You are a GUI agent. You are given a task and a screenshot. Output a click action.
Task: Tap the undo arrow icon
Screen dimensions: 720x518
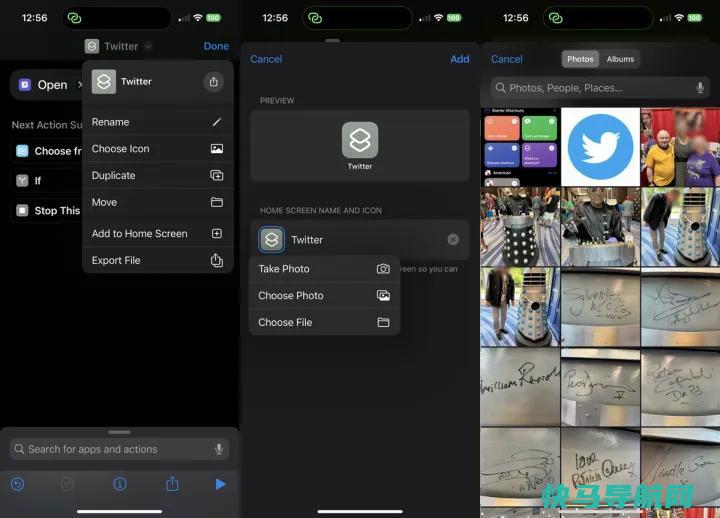(x=18, y=484)
